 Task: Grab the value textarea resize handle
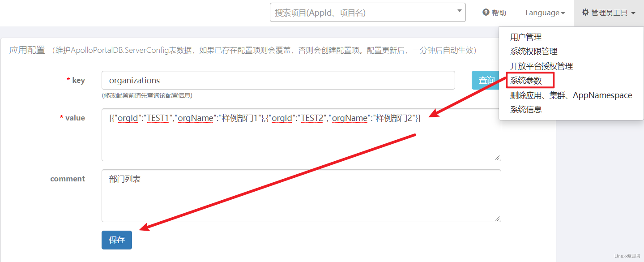[497, 157]
